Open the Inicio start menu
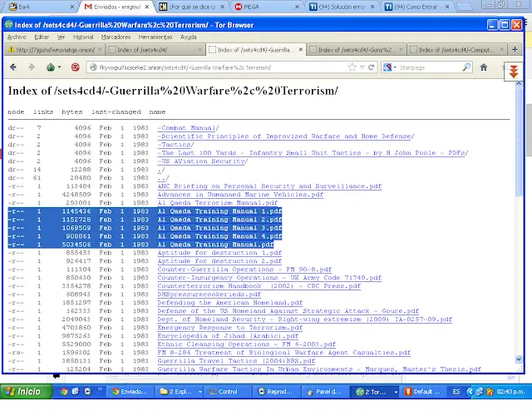The height and width of the screenshot is (416, 532). [26, 392]
